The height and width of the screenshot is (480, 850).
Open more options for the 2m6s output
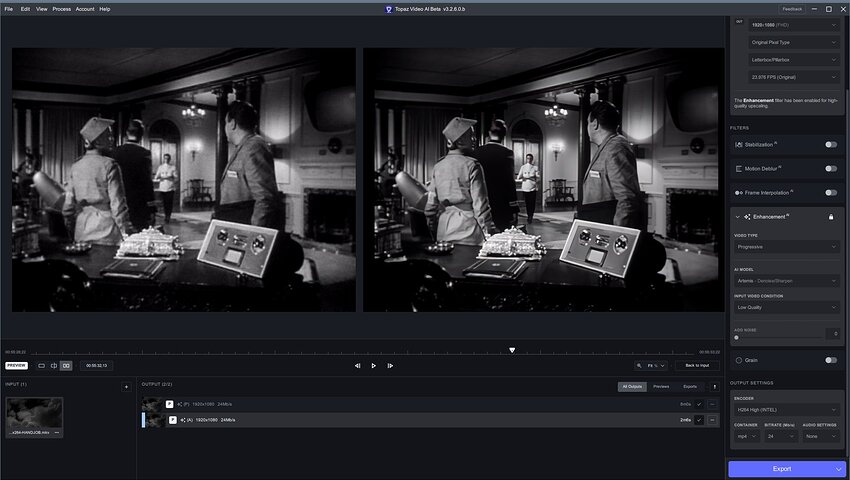pyautogui.click(x=712, y=420)
